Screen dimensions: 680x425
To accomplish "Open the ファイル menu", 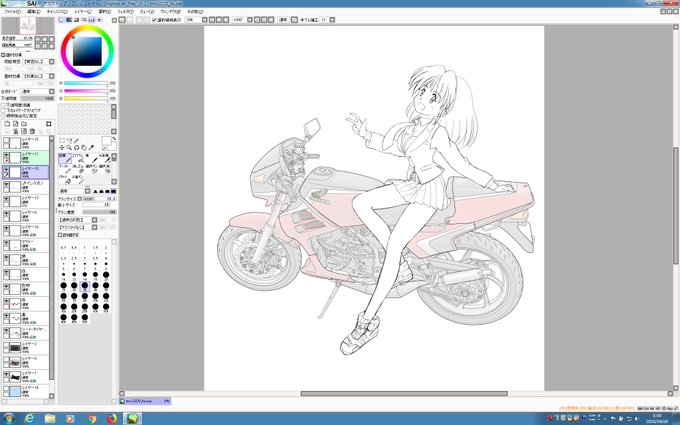I will coord(12,12).
